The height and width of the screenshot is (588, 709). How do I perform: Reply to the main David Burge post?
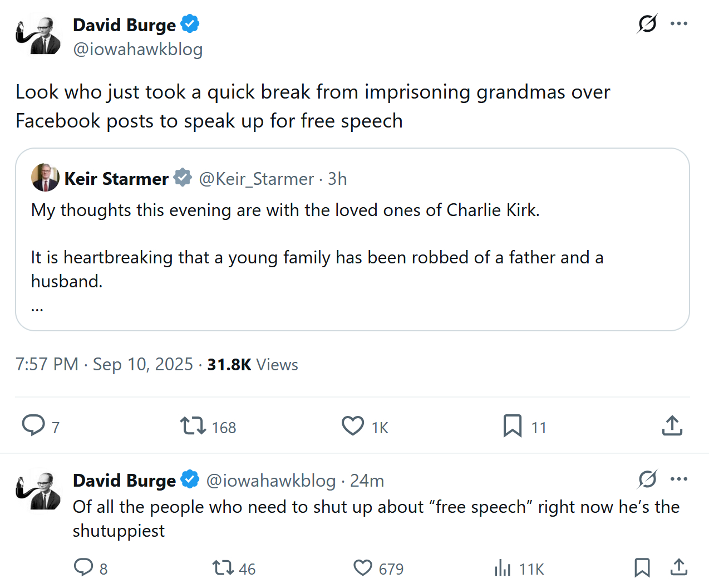point(33,425)
